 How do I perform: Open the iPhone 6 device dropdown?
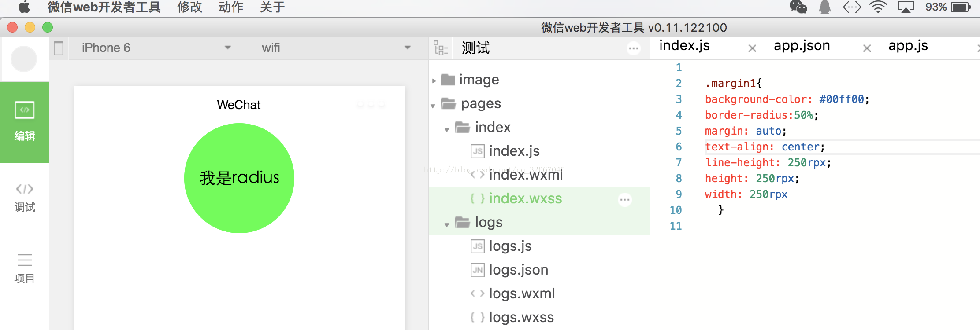(156, 48)
